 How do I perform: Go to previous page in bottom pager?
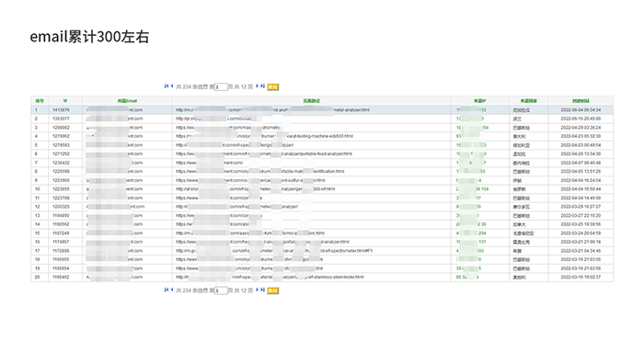pyautogui.click(x=172, y=290)
